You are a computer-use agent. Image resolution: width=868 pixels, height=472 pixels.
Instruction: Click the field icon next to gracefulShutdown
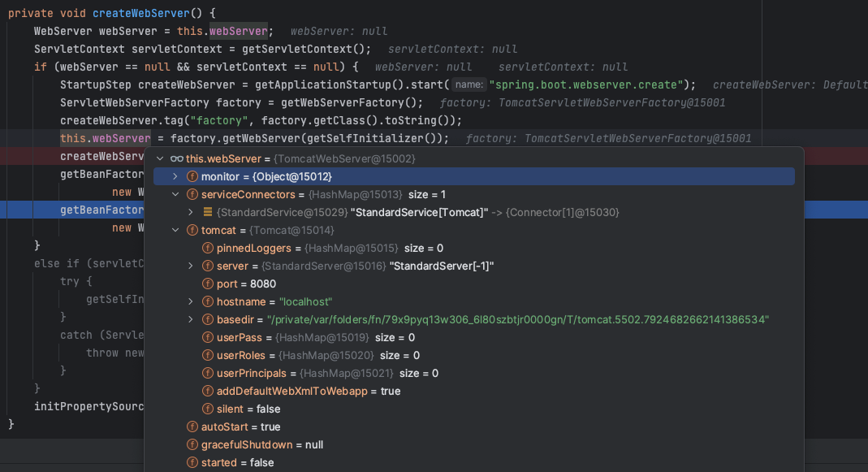(x=192, y=445)
